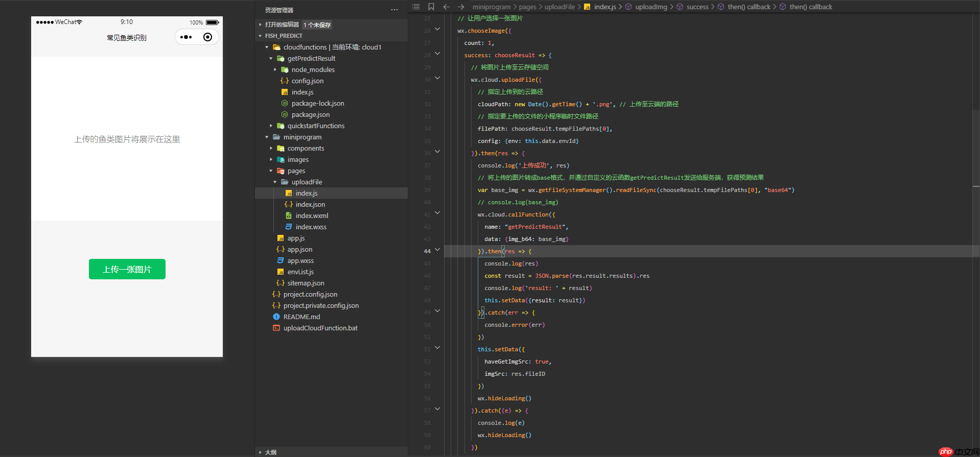Select uploadImg in the breadcrumb path
980x457 pixels.
click(651, 7)
